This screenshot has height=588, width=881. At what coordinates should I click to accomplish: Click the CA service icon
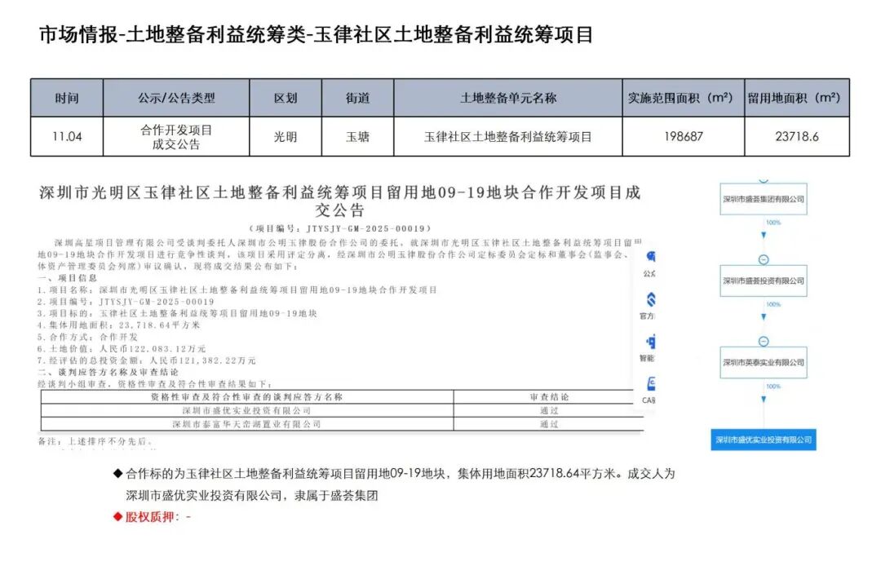click(650, 384)
